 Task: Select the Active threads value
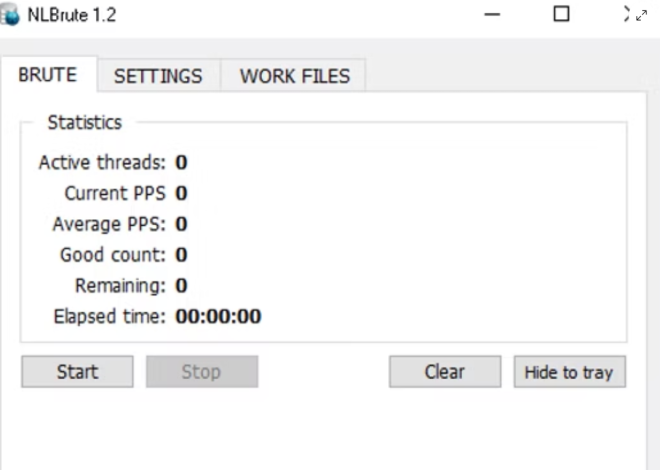182,162
